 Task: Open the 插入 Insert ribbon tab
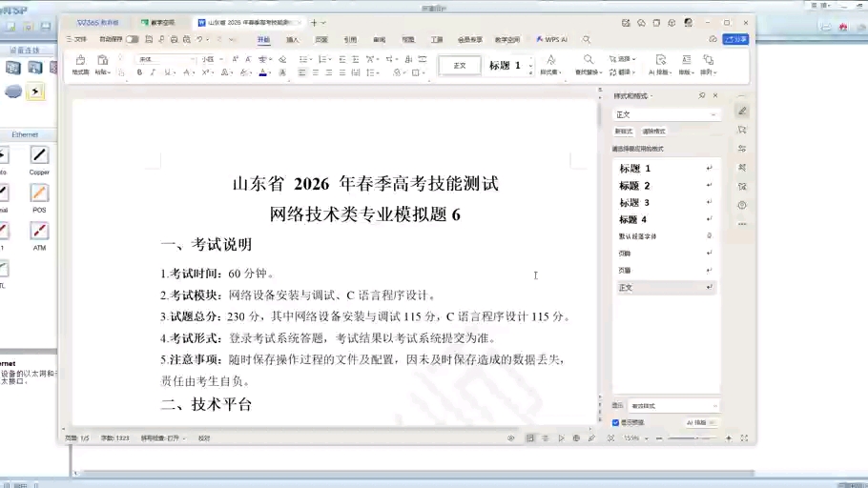(292, 39)
